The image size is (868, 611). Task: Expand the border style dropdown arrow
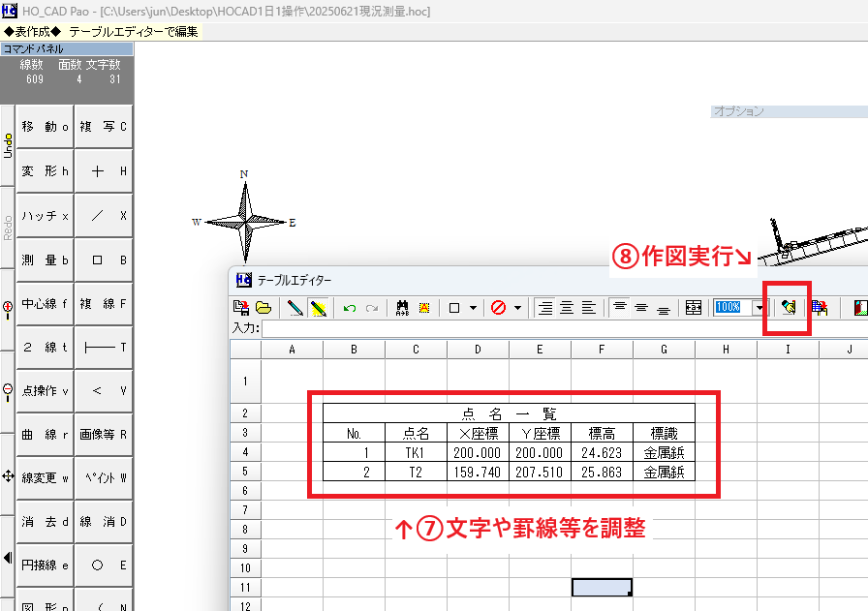tap(474, 308)
